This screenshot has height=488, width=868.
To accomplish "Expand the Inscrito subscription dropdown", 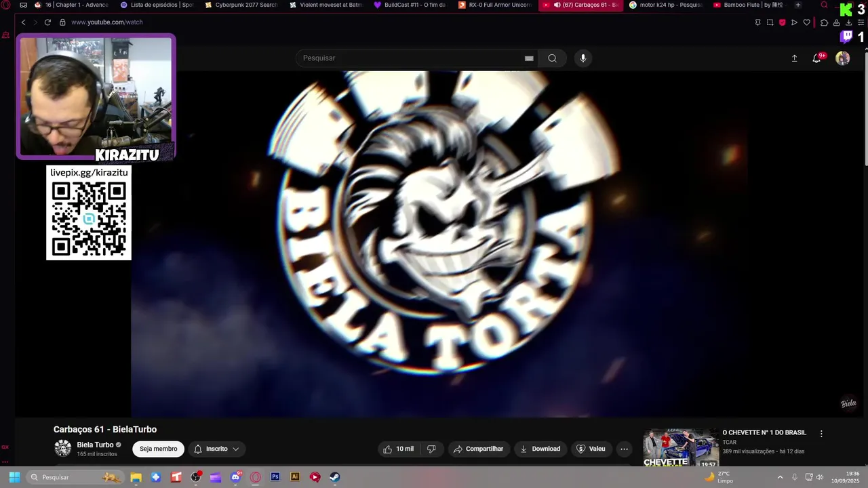I will (x=216, y=449).
